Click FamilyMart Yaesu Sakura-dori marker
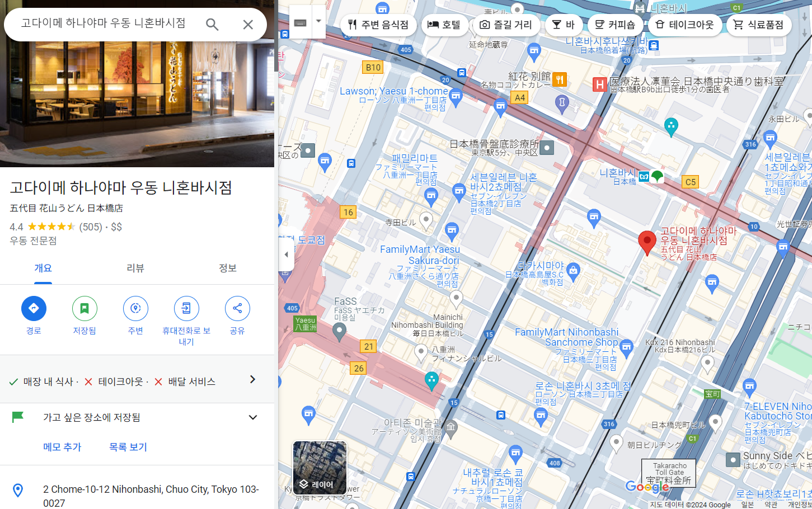The height and width of the screenshot is (509, 812). (452, 231)
